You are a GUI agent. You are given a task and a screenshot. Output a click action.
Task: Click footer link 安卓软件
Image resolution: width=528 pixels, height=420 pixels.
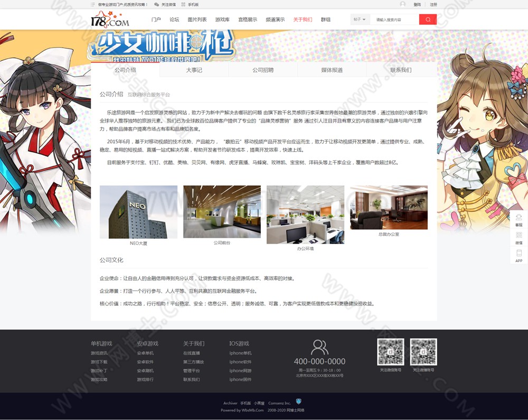click(145, 362)
